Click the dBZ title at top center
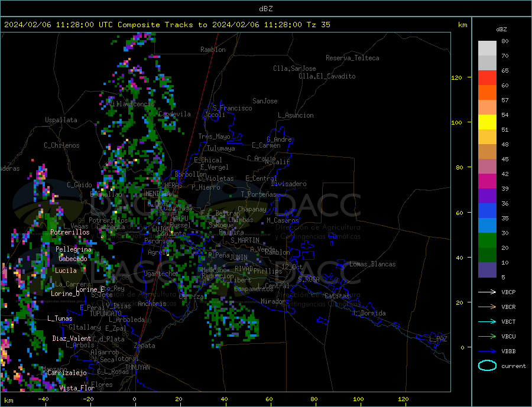Screen dimensions: 532x407 (x=265, y=9)
